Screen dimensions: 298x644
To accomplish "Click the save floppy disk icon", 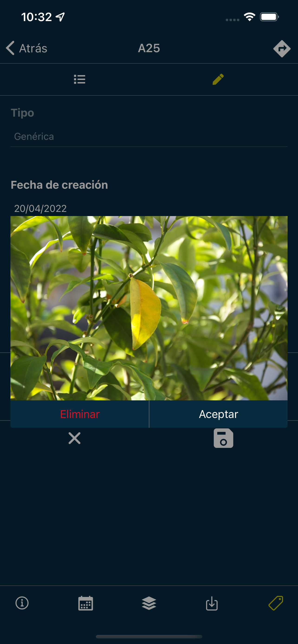I will click(x=223, y=438).
